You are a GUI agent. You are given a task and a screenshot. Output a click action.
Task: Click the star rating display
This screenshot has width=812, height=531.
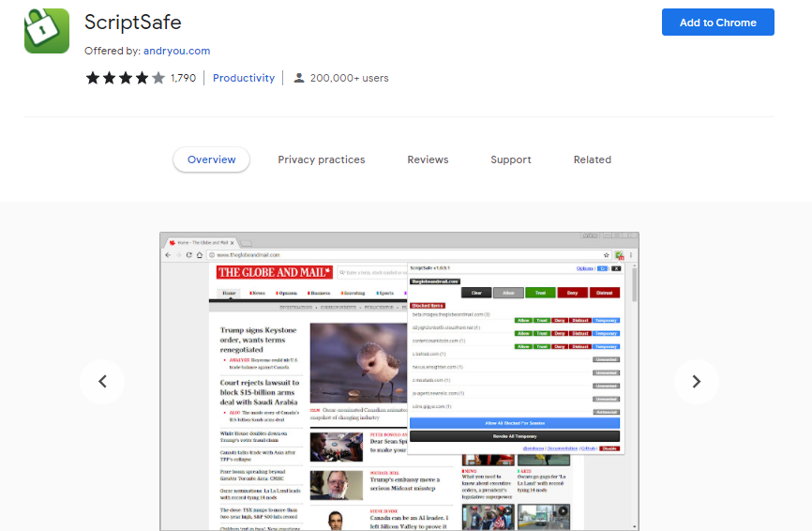point(126,78)
